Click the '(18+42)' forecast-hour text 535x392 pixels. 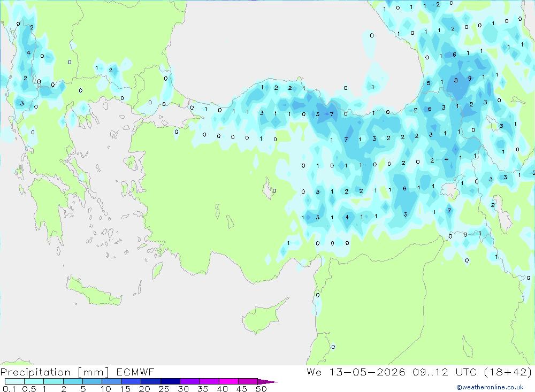coord(508,372)
